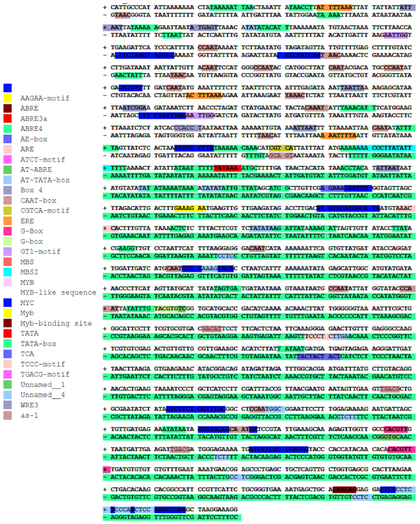Image resolution: width=420 pixels, height=524 pixels.
Task: Click the cyan swatch beside MBSI
Action: (x=7, y=272)
